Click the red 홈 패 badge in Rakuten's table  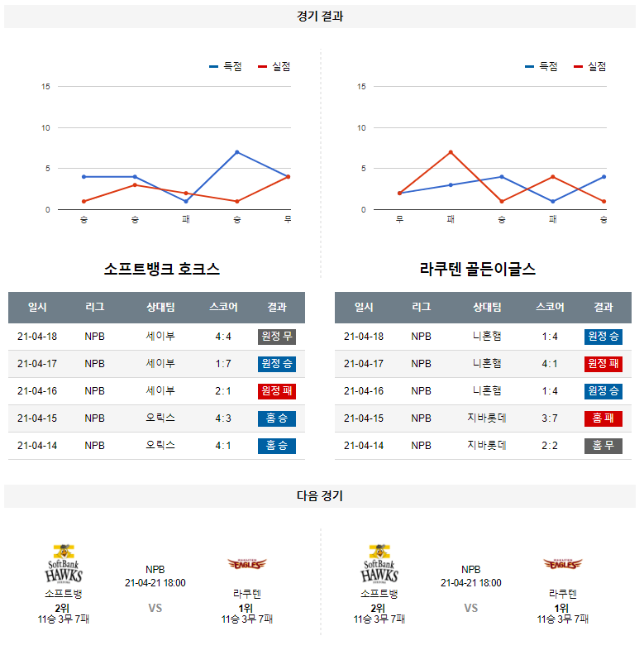(603, 418)
